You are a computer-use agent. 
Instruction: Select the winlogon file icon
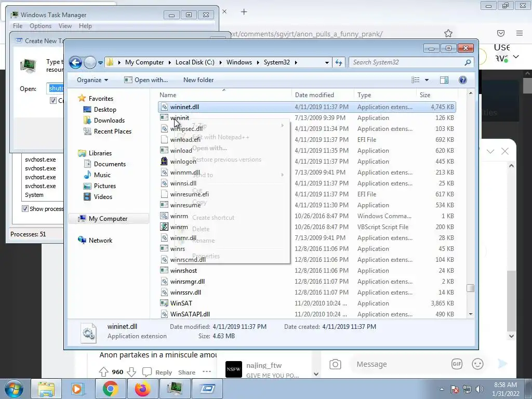(164, 162)
